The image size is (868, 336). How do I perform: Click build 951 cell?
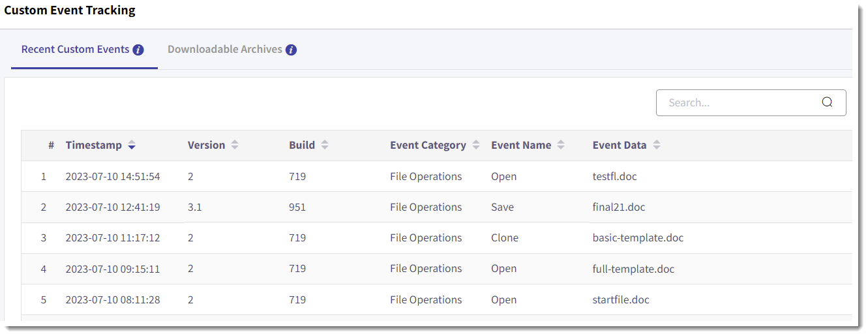click(297, 207)
